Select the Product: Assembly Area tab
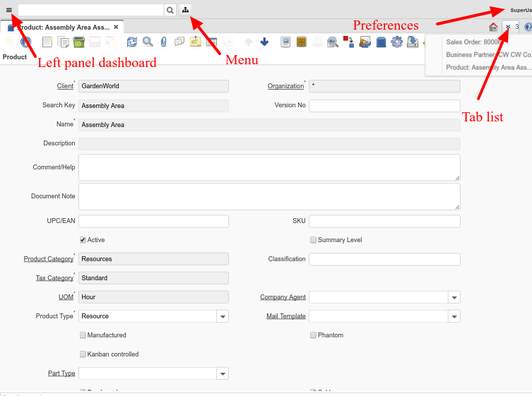 [62, 27]
